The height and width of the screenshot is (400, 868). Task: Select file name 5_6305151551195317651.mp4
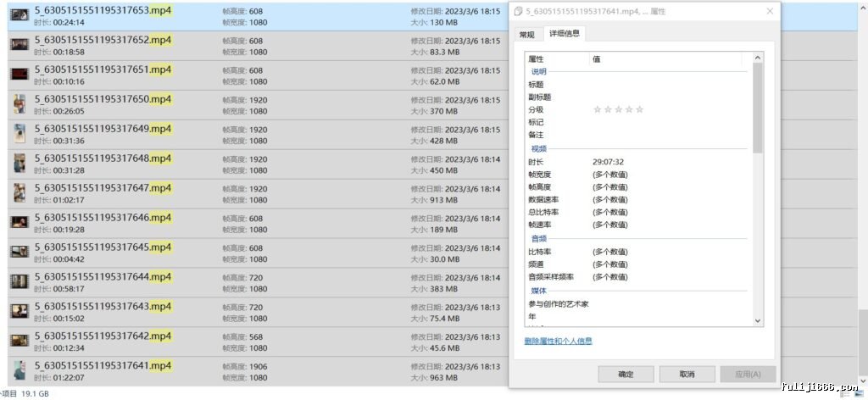(103, 69)
